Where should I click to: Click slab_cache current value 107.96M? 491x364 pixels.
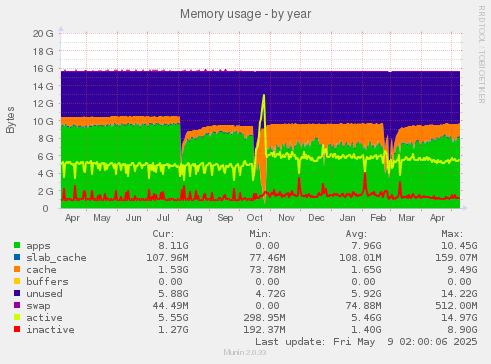pyautogui.click(x=167, y=258)
